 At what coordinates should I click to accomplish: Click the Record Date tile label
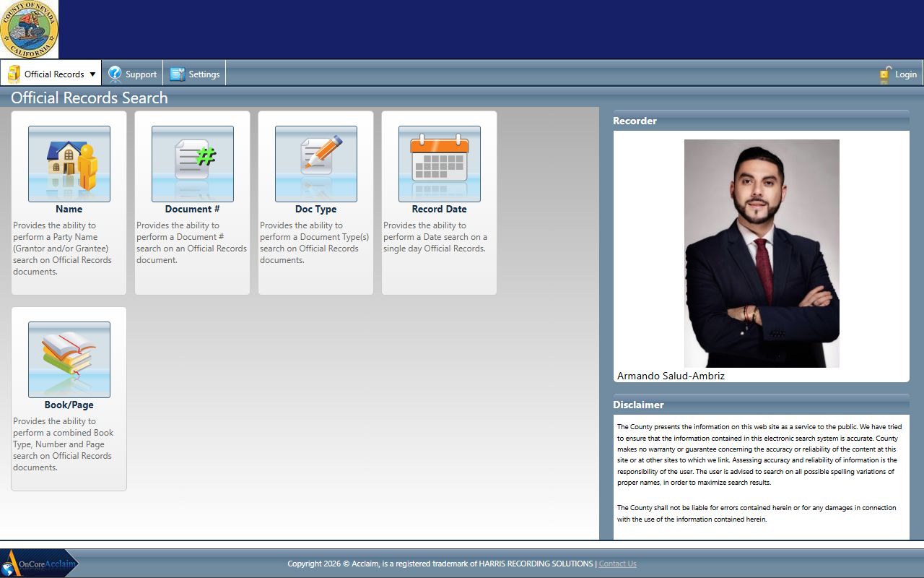click(x=439, y=209)
